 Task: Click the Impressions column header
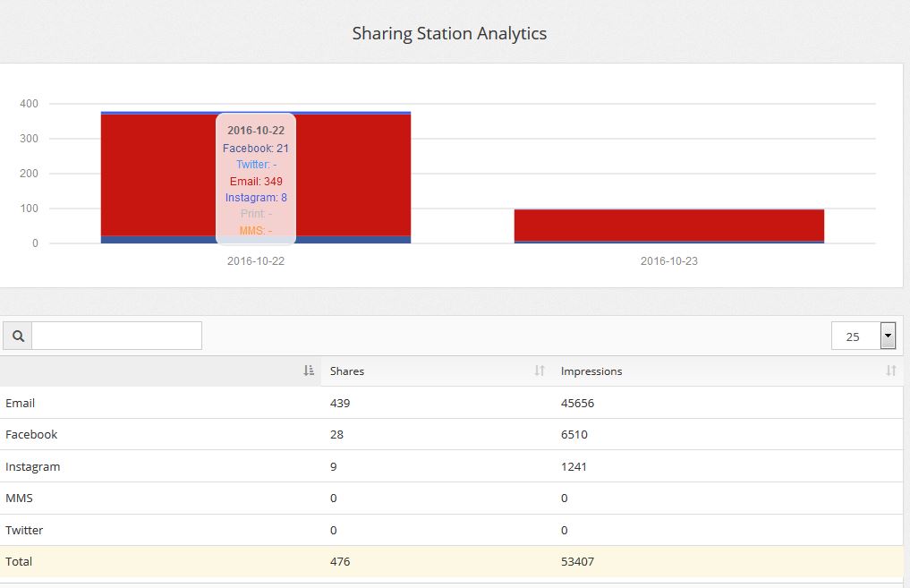(x=591, y=371)
